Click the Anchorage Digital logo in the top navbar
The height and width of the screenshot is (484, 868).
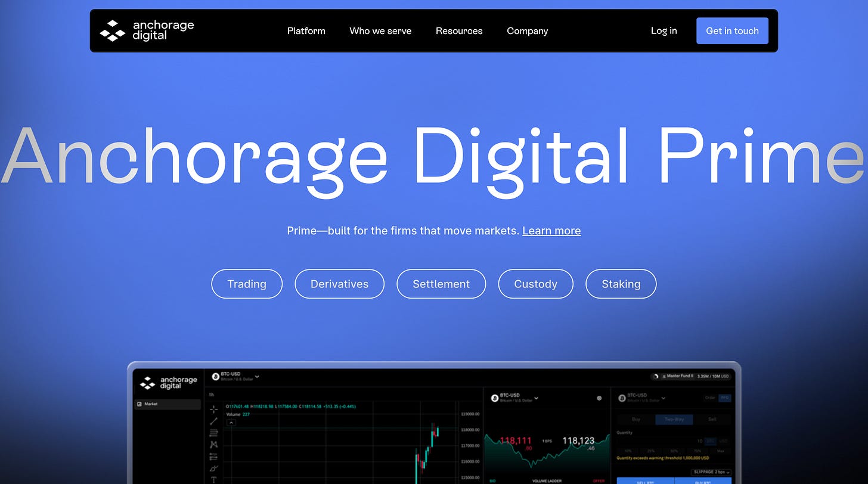147,30
